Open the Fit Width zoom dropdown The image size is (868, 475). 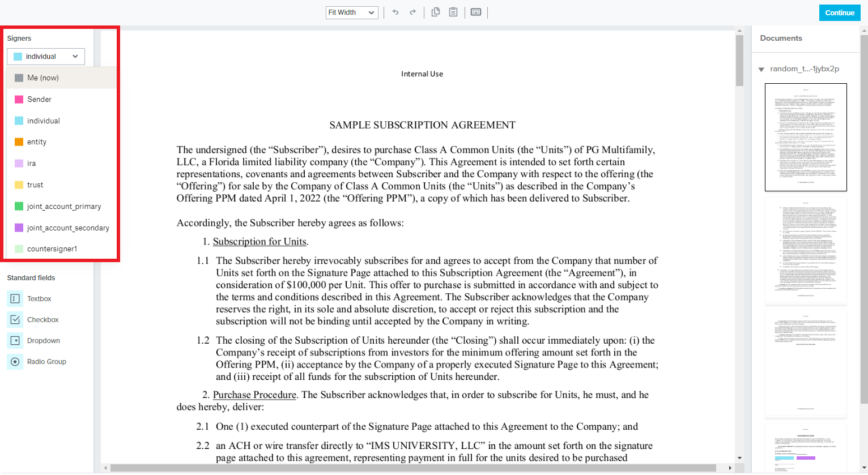[352, 12]
